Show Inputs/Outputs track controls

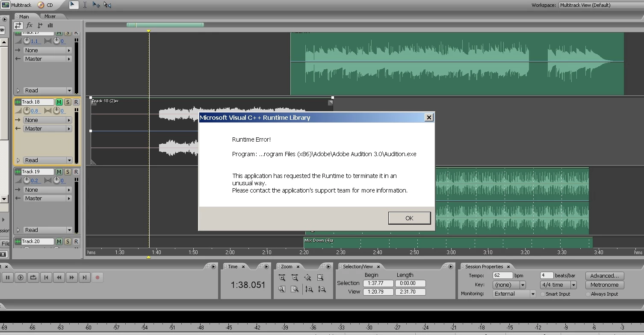[x=18, y=26]
